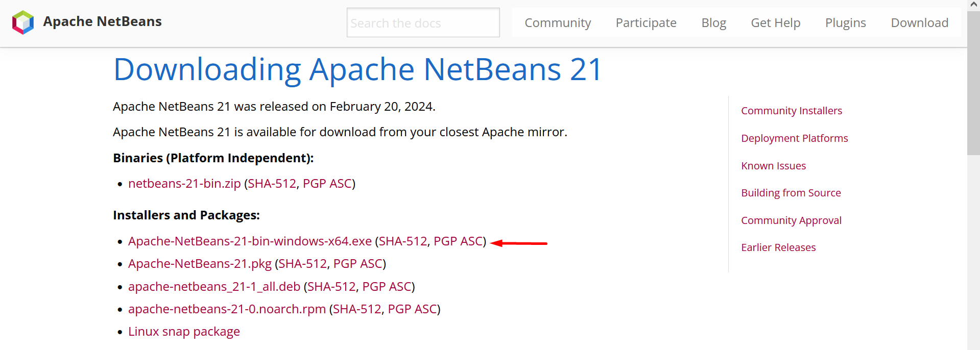Open SHA-512 link for the .pkg file

(303, 264)
